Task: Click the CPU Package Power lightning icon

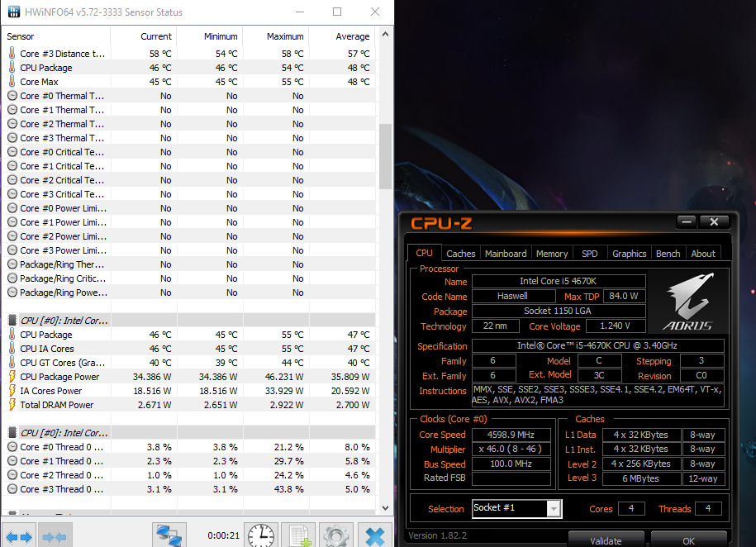Action: click(12, 376)
